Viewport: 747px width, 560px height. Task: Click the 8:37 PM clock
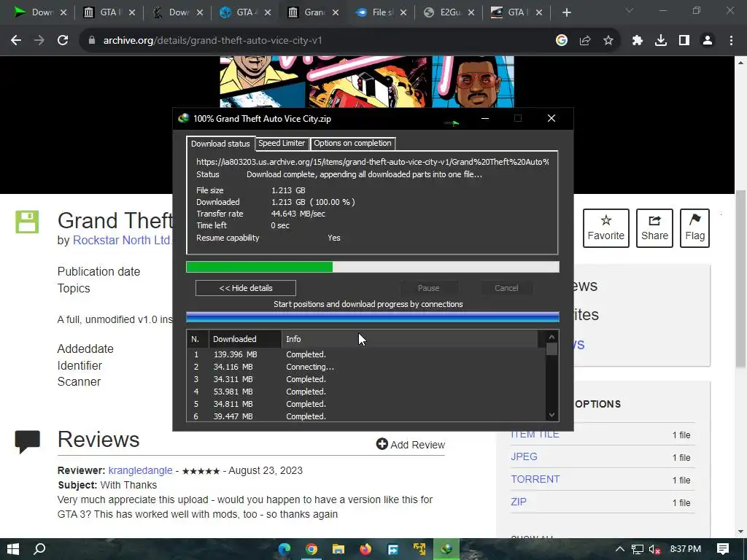click(x=686, y=549)
